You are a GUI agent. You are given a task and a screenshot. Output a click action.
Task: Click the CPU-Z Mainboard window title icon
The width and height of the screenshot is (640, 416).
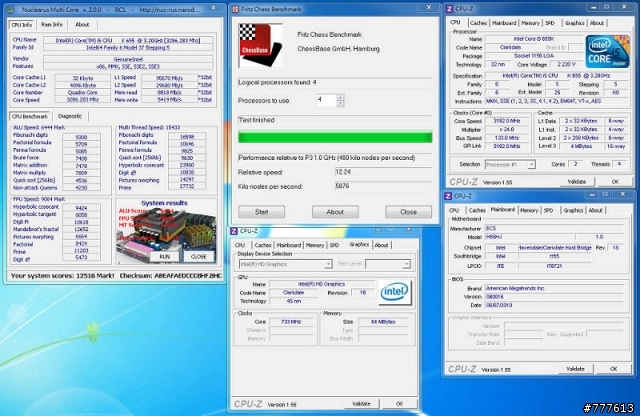(448, 196)
